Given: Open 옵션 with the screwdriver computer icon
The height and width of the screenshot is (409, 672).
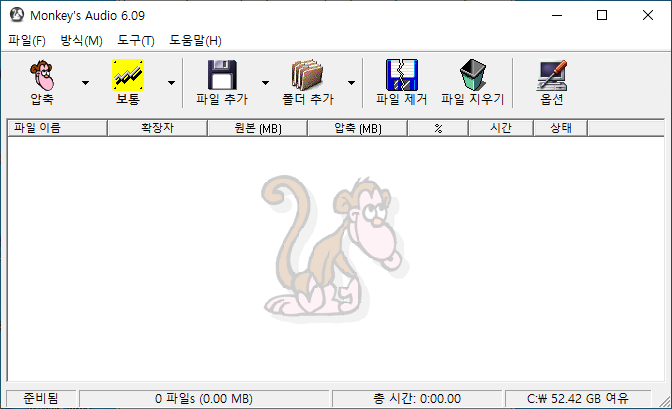Looking at the screenshot, I should click(552, 75).
